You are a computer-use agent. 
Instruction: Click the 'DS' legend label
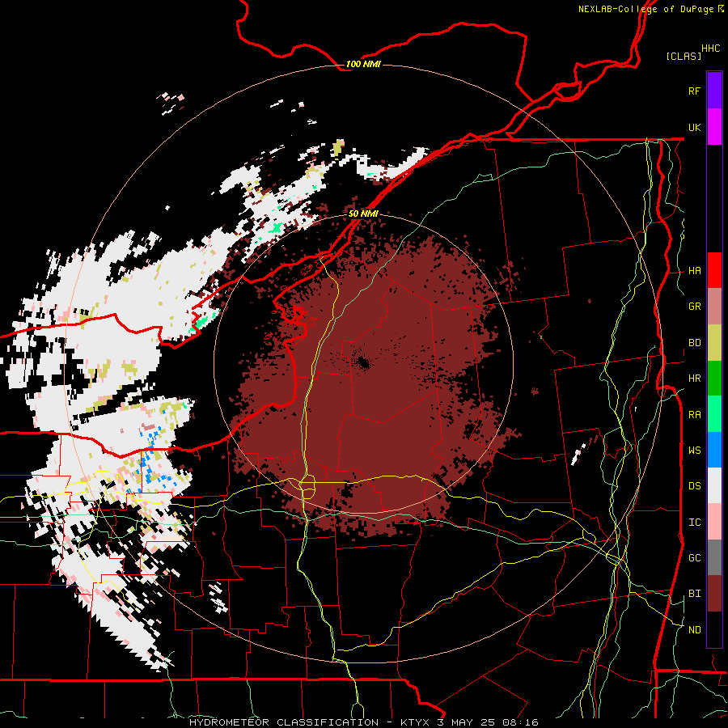pyautogui.click(x=695, y=485)
